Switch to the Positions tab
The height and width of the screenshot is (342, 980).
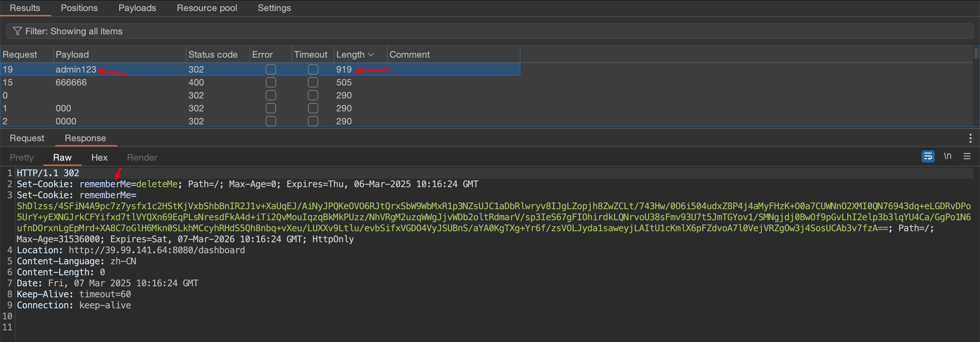point(79,8)
